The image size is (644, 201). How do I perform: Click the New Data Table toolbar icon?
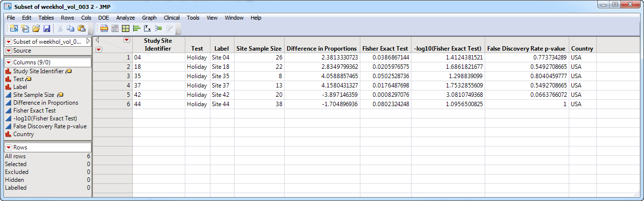tap(13, 29)
